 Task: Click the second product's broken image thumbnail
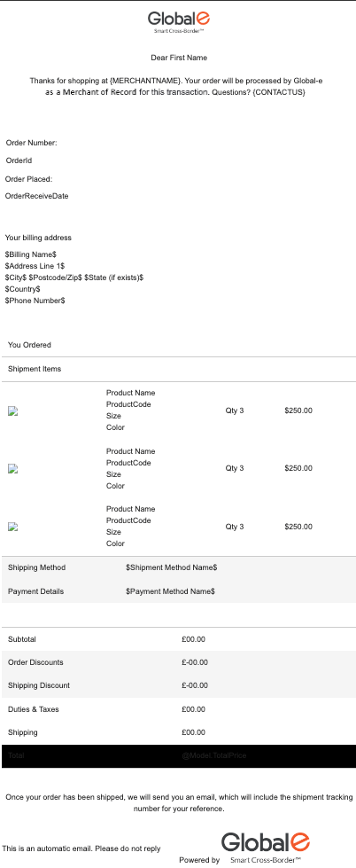coord(13,468)
